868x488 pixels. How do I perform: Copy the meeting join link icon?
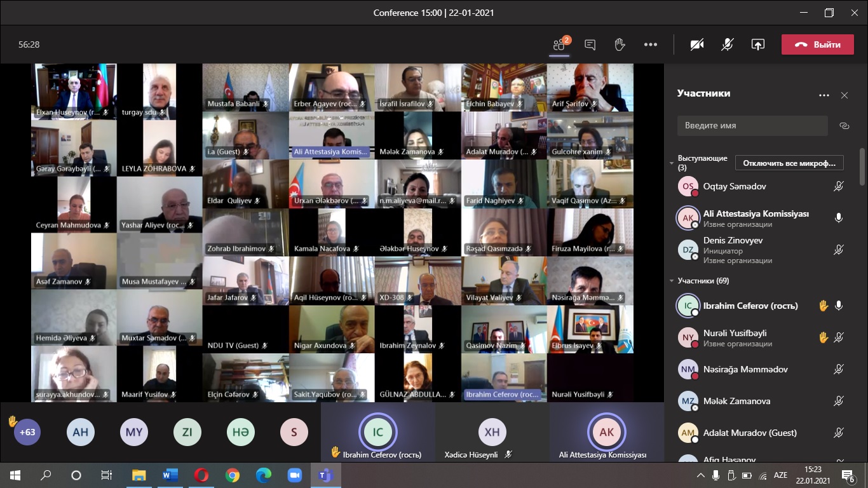tap(844, 126)
